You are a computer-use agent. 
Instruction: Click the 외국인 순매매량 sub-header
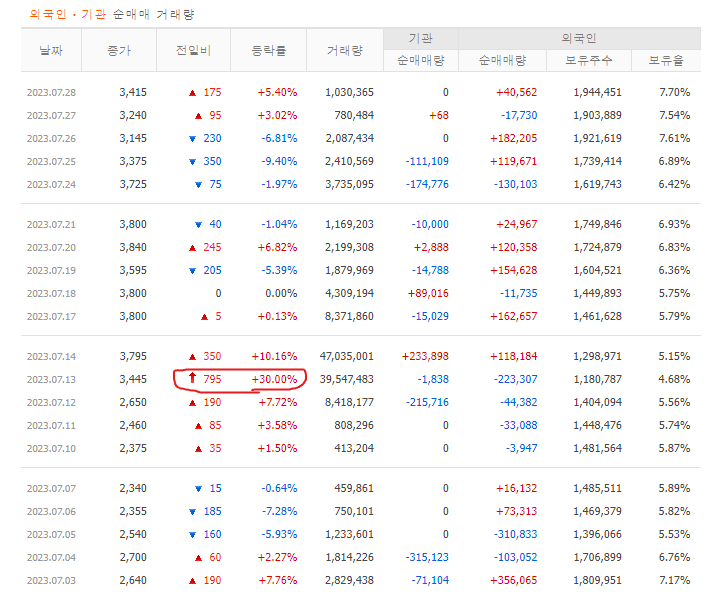coord(502,61)
